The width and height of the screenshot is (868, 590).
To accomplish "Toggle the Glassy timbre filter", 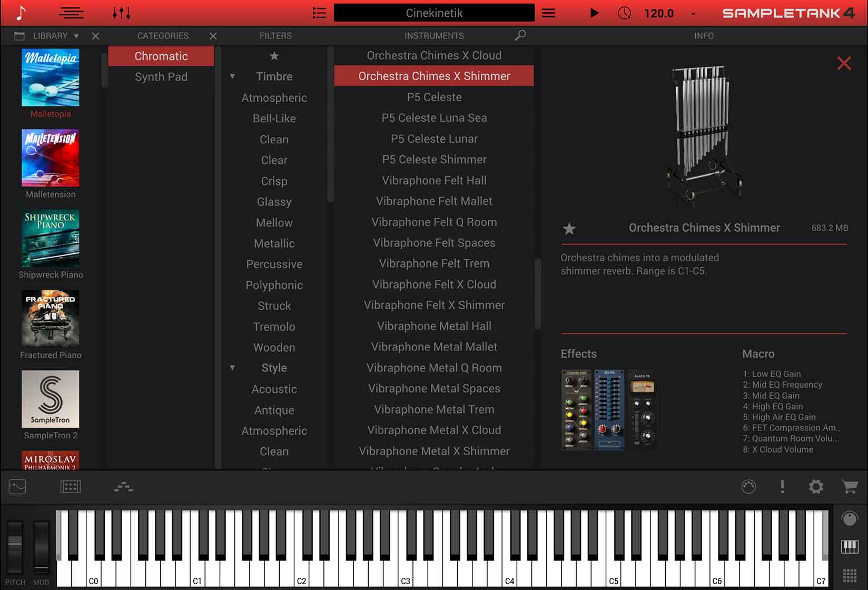I will coord(274,202).
